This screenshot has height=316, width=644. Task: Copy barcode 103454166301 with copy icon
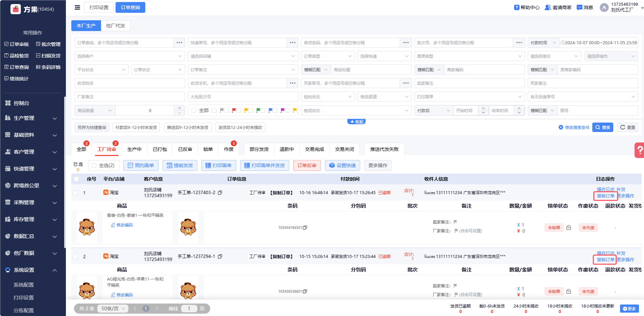(305, 228)
